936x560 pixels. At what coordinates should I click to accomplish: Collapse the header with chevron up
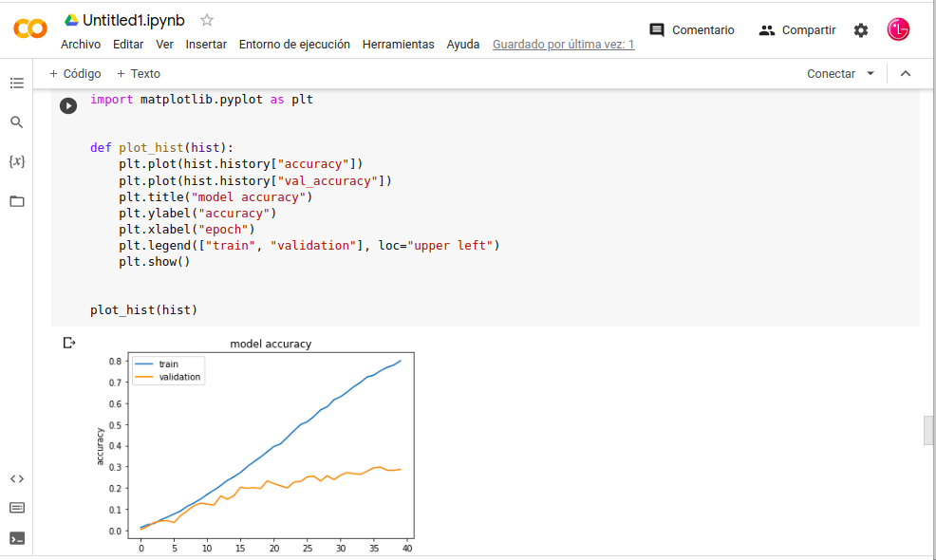[905, 74]
